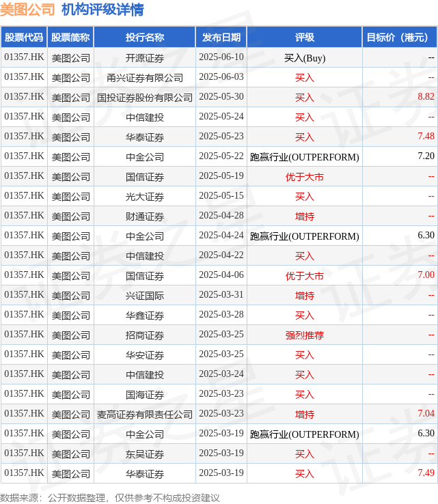This screenshot has height=504, width=438.
Task: Select the 麦高证券有限责任公司 cell
Action: pyautogui.click(x=145, y=415)
